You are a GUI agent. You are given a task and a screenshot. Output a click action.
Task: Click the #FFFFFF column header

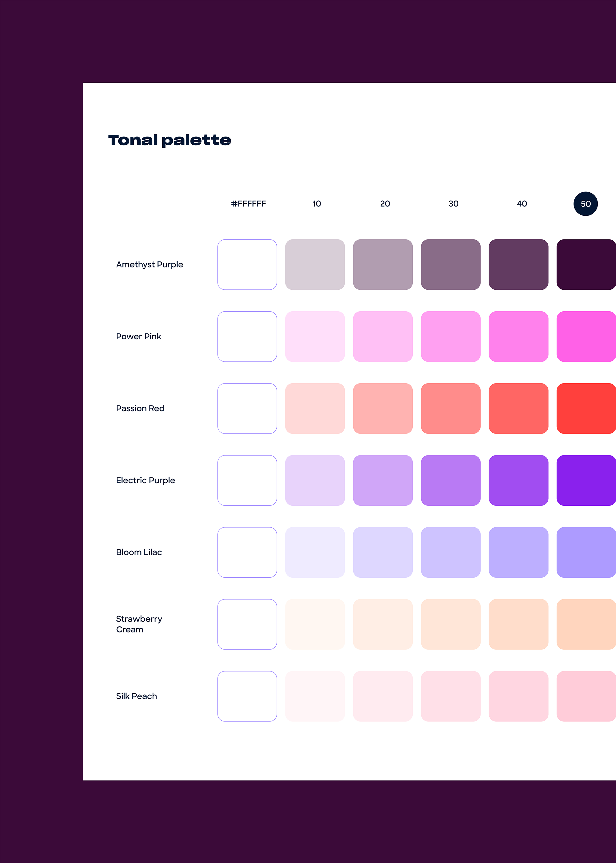tap(248, 204)
